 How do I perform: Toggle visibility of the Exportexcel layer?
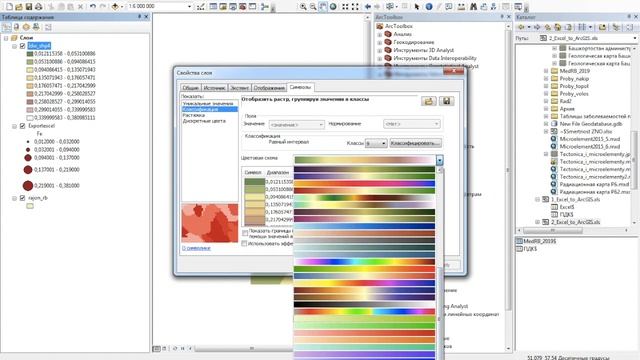point(22,126)
